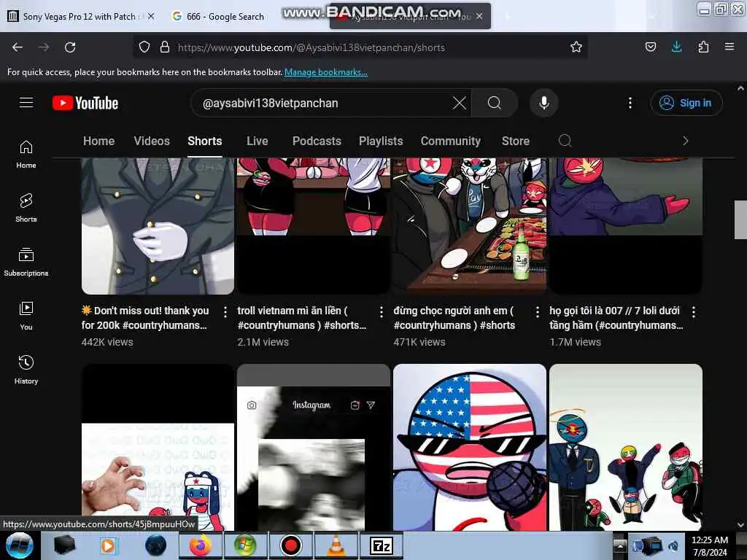The image size is (747, 560).
Task: Click the Manage bookmarks link
Action: coord(326,72)
